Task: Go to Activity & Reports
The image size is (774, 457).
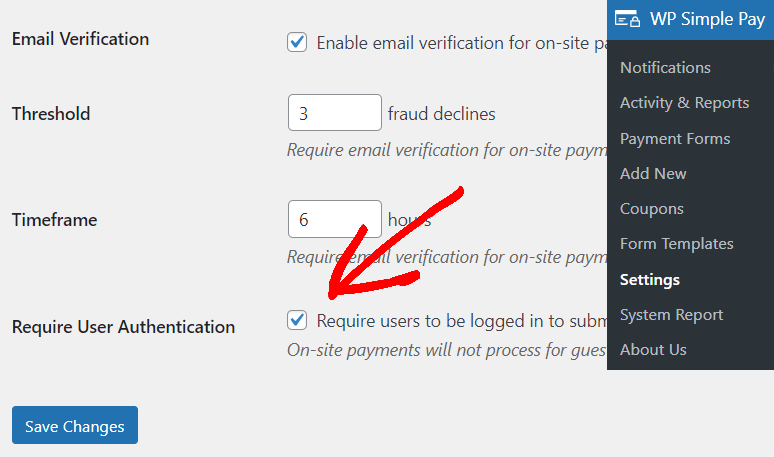Action: coord(685,103)
